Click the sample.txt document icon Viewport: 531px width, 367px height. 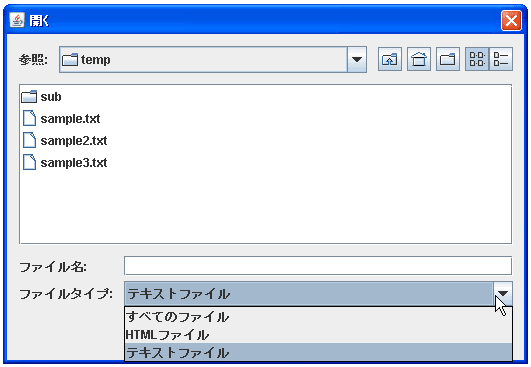[29, 118]
